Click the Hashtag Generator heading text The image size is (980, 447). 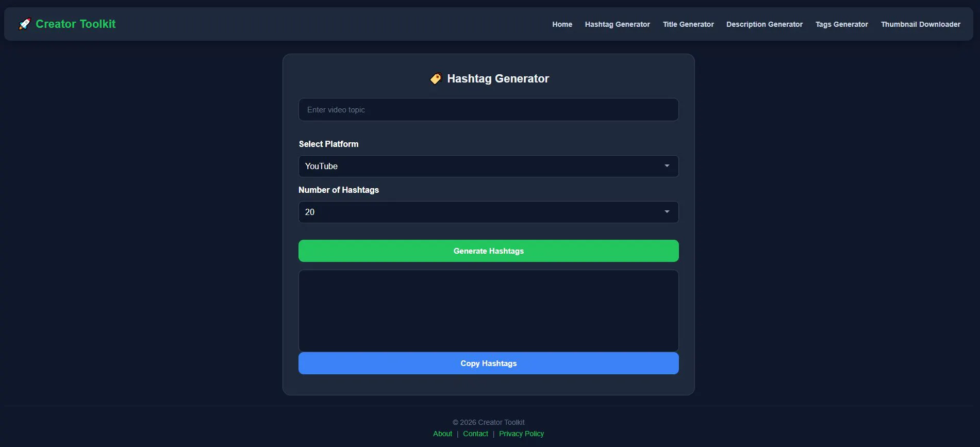point(498,78)
